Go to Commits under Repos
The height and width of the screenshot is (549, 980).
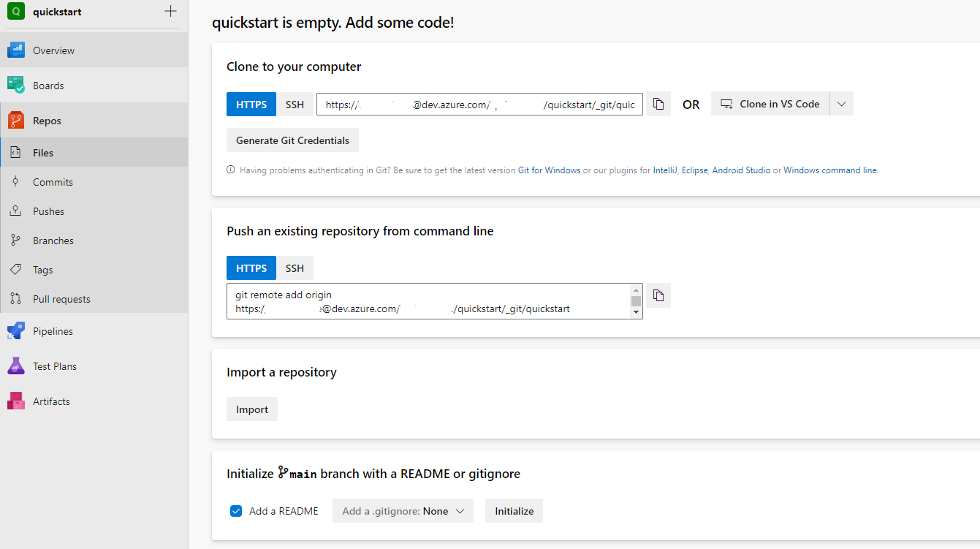[94, 182]
